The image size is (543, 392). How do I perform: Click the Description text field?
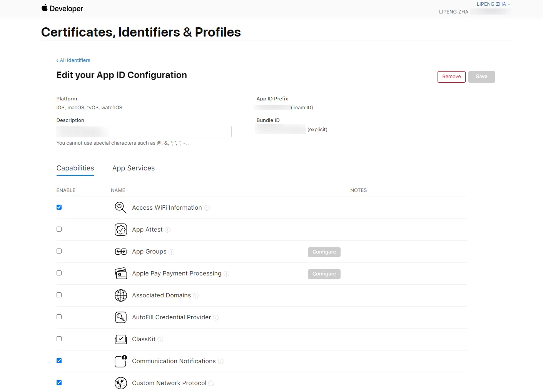coord(144,132)
